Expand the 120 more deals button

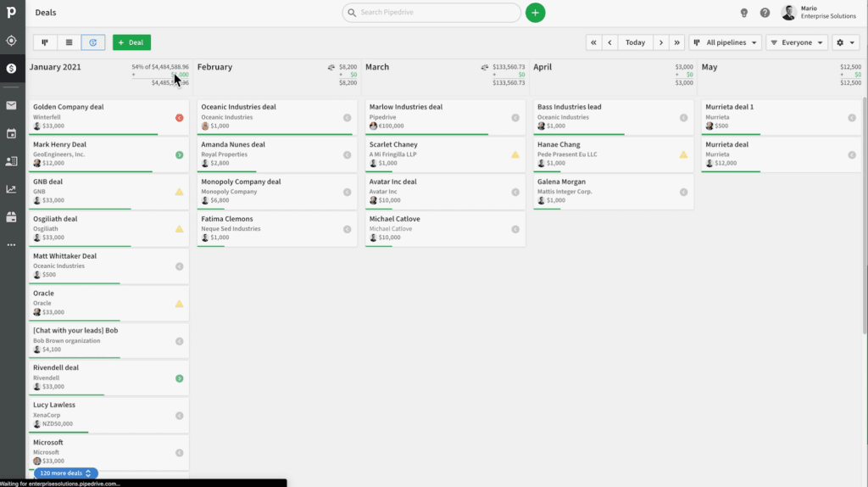coord(66,473)
